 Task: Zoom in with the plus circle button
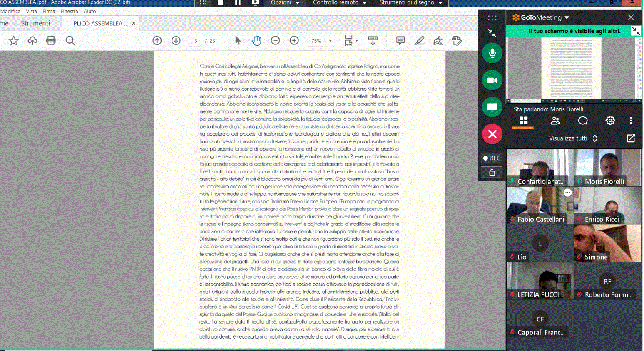294,40
